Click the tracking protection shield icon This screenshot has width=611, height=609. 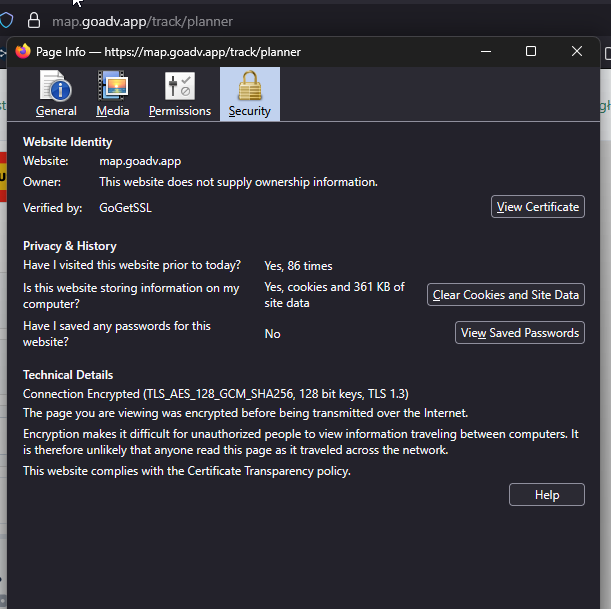click(6, 20)
